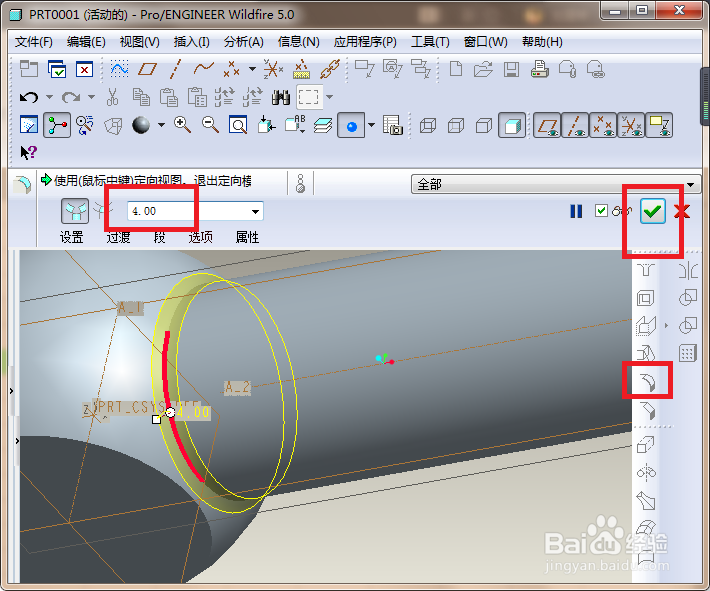The width and height of the screenshot is (710, 591).
Task: Expand the datum point tool arrow
Action: click(252, 69)
